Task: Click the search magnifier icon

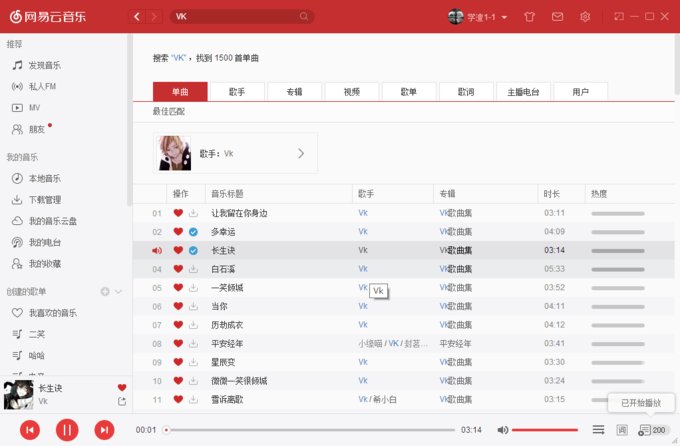Action: point(304,16)
